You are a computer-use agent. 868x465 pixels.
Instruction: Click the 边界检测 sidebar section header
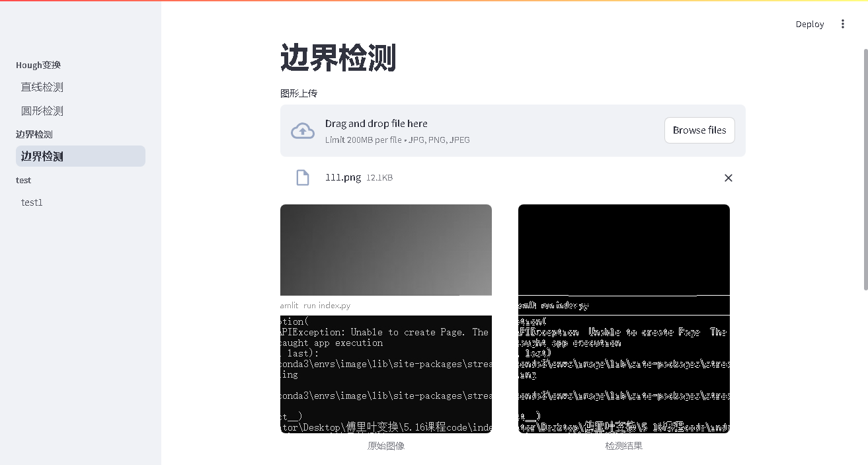click(x=34, y=134)
